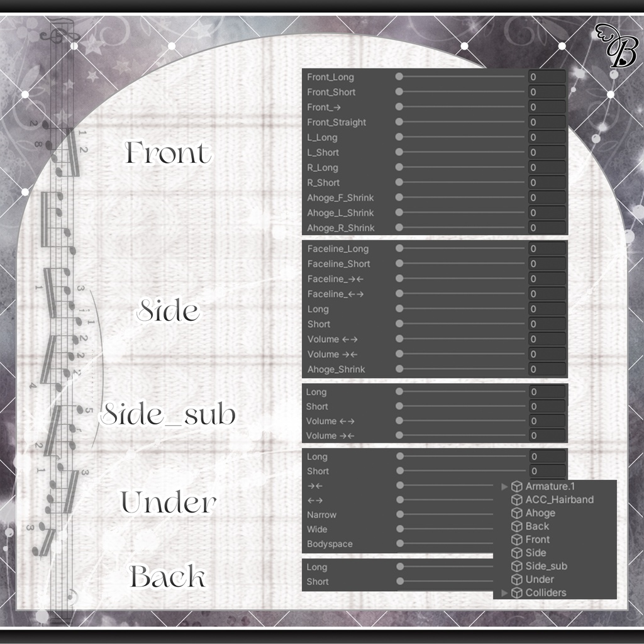Click the Ahoge_F_Shrink slider knob

coord(399,197)
